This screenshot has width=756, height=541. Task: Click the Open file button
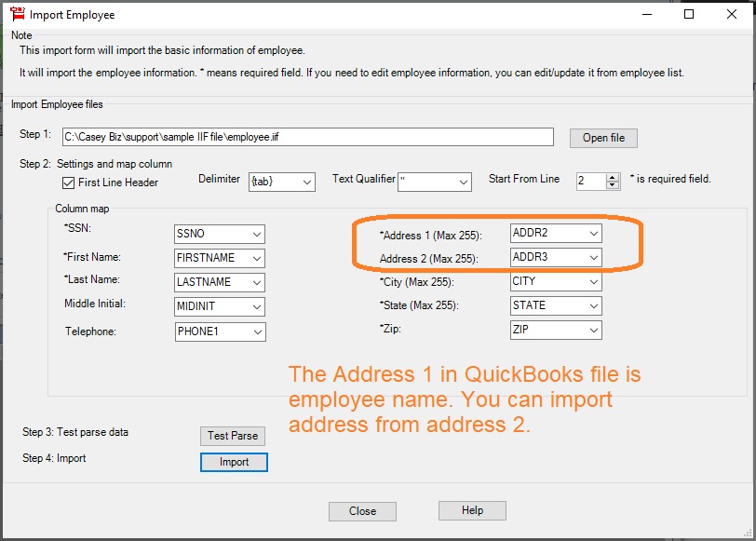(602, 137)
